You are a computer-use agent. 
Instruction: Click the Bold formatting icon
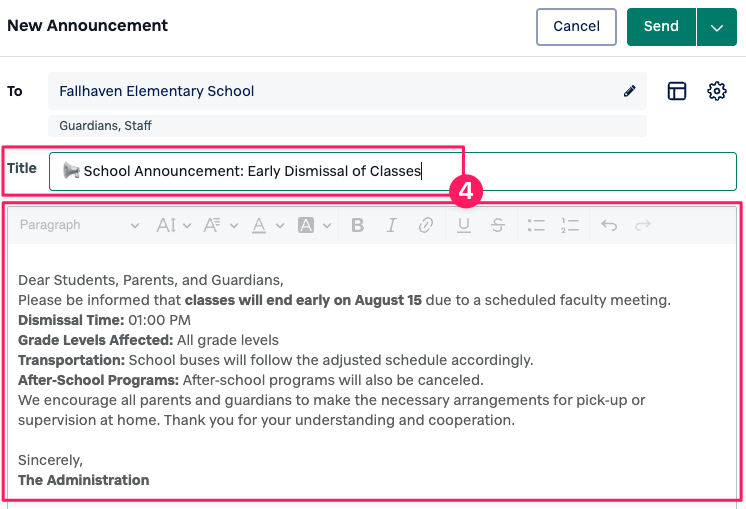[358, 225]
